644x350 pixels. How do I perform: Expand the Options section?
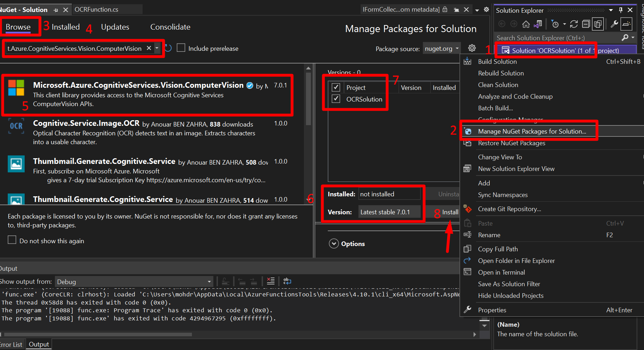point(333,244)
